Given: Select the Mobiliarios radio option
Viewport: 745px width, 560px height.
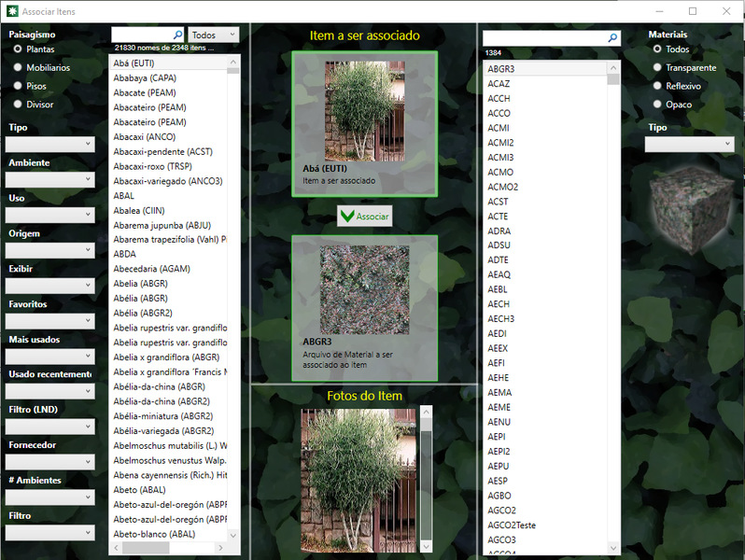Looking at the screenshot, I should (18, 67).
